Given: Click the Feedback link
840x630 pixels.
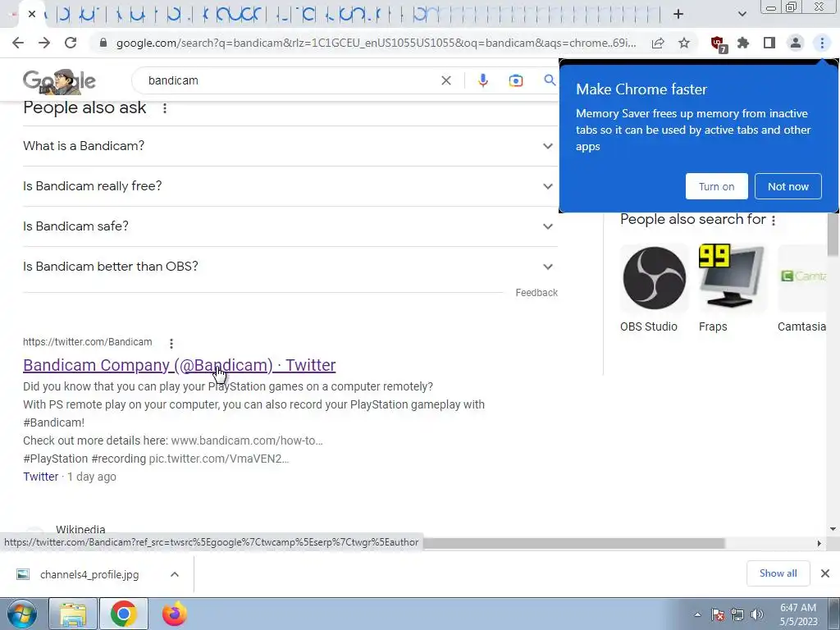Looking at the screenshot, I should coord(536,293).
